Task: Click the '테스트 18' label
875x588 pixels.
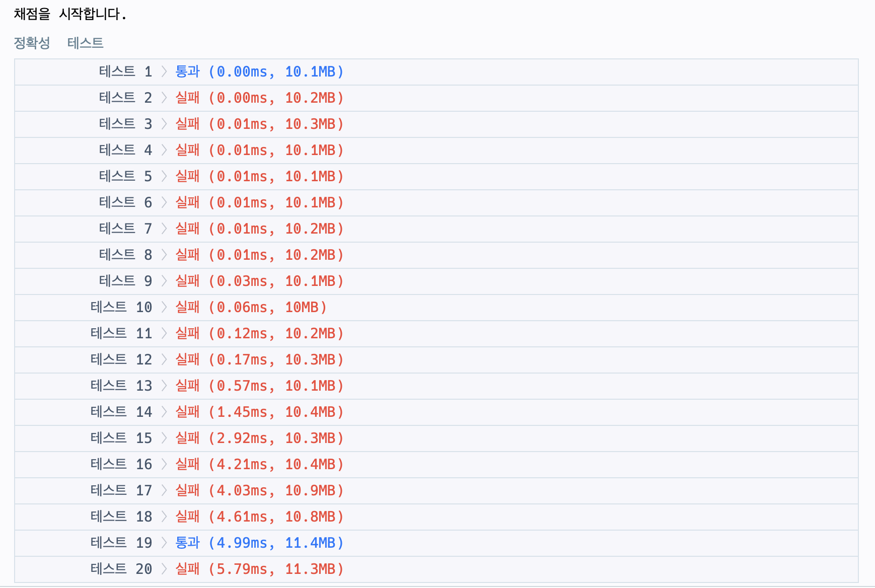Action: pyautogui.click(x=121, y=517)
